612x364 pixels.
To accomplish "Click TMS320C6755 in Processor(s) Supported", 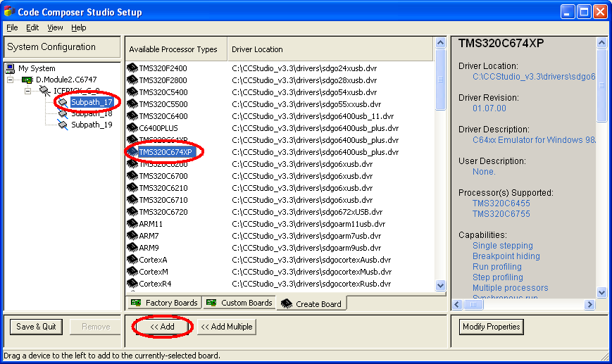I will 501,214.
